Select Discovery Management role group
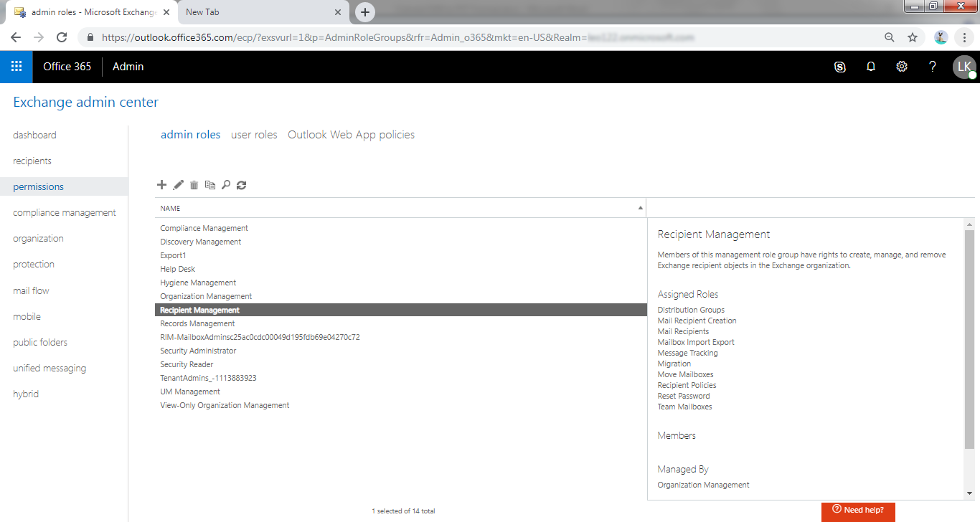The width and height of the screenshot is (980, 522). pyautogui.click(x=400, y=242)
